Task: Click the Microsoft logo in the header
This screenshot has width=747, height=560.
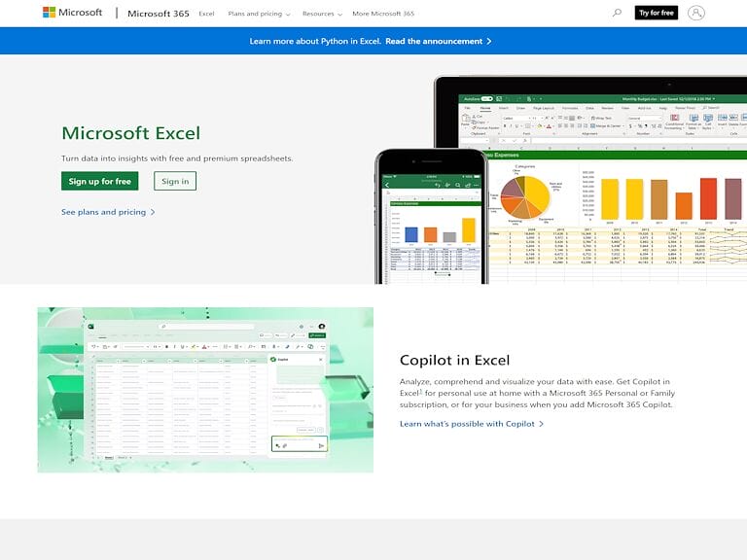Action: (x=73, y=13)
